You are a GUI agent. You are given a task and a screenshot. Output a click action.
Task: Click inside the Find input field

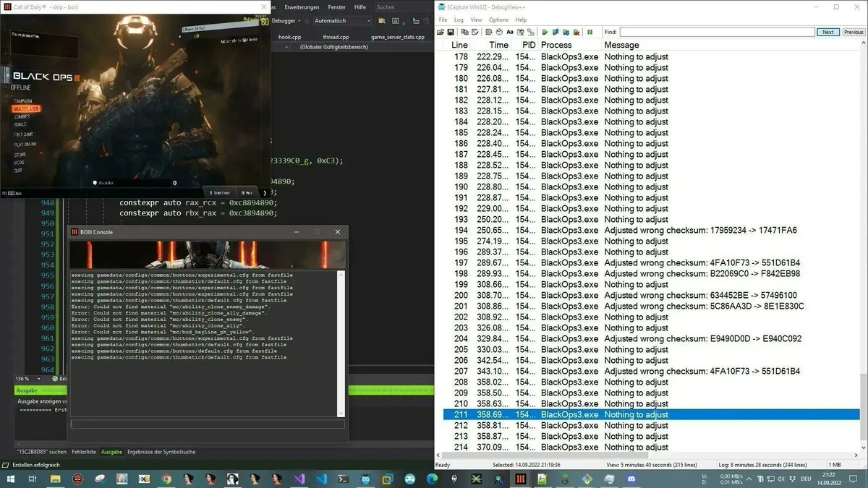click(716, 32)
